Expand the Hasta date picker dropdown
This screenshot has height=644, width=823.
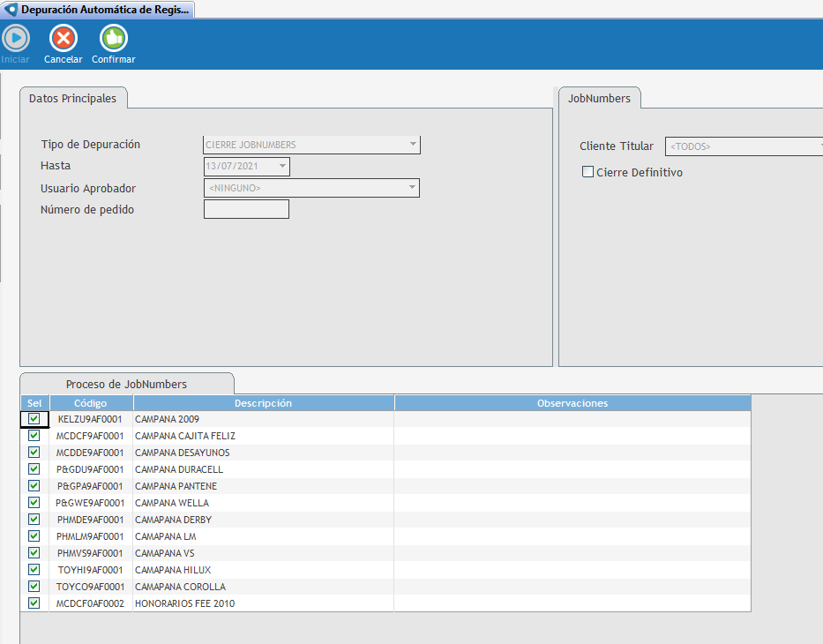(x=281, y=166)
